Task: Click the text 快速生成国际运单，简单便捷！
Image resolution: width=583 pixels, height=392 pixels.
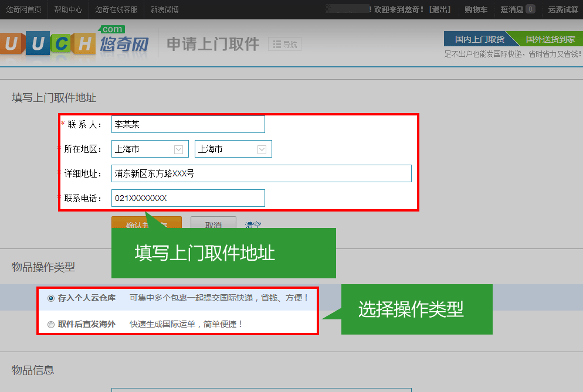Action: pos(187,324)
